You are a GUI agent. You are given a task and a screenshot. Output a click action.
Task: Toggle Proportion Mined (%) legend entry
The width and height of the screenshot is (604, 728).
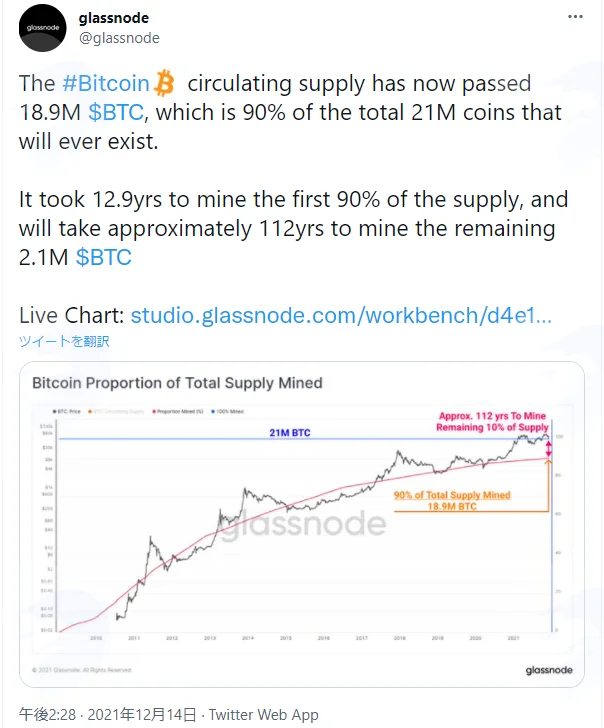(x=178, y=411)
